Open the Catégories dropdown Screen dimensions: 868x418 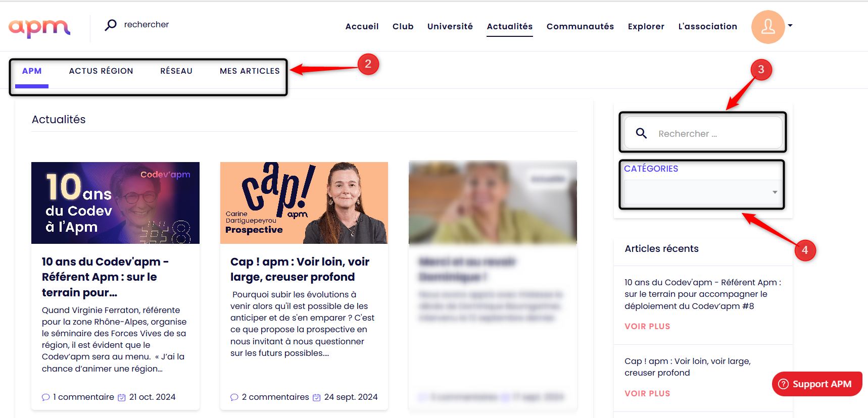703,192
